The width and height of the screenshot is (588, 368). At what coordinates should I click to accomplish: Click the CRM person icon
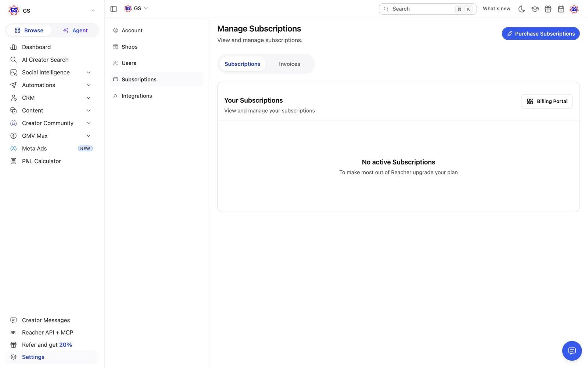click(x=14, y=98)
